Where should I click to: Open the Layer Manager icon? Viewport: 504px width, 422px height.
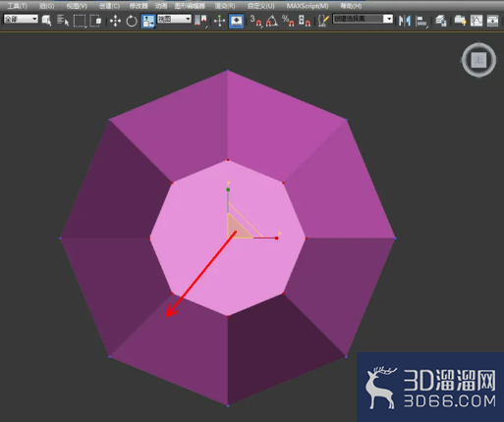(x=441, y=22)
